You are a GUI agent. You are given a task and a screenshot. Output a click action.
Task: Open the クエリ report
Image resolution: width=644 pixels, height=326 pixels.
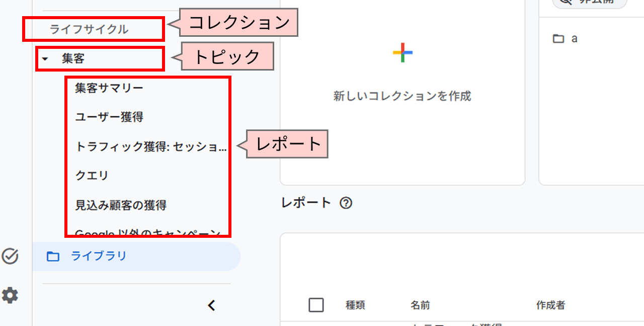click(92, 176)
